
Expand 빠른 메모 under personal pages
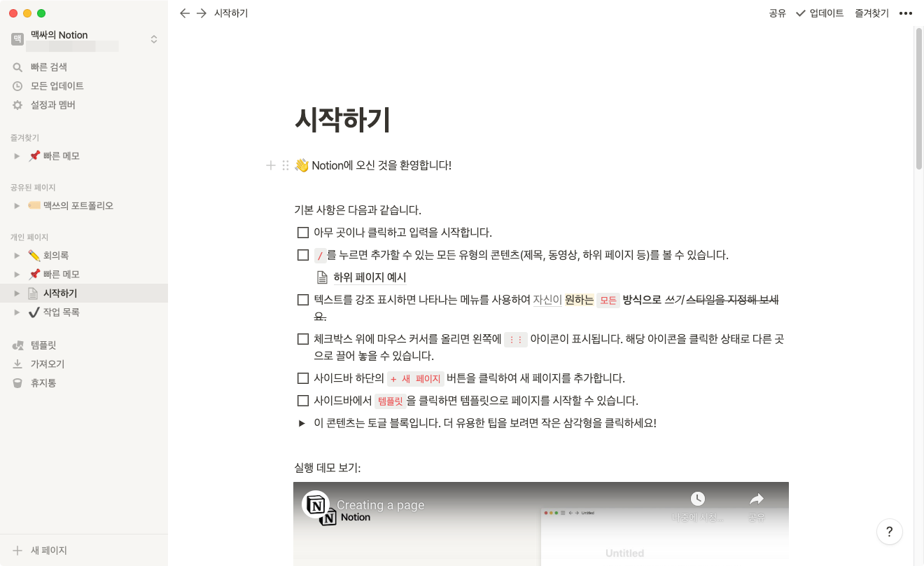[17, 275]
